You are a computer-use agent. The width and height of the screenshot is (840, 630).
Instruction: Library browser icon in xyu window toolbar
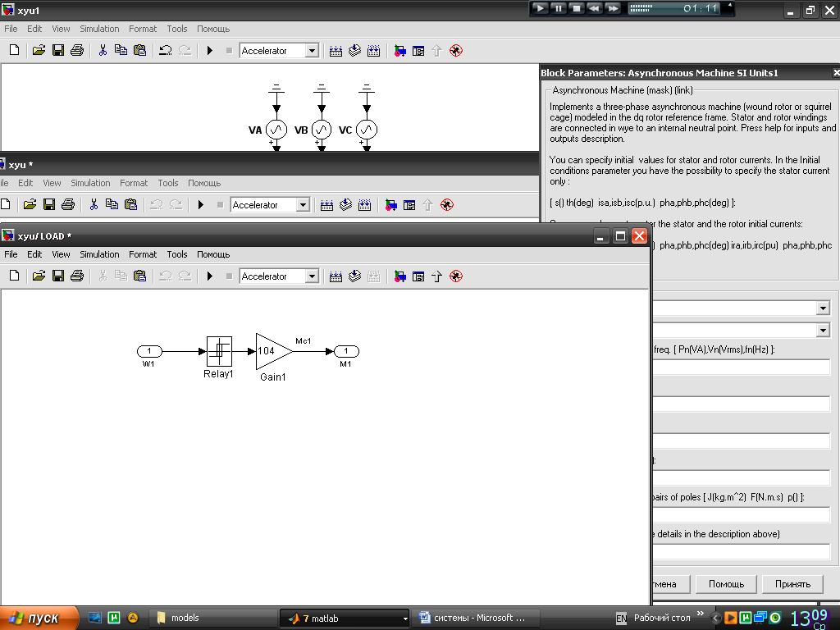coord(390,205)
